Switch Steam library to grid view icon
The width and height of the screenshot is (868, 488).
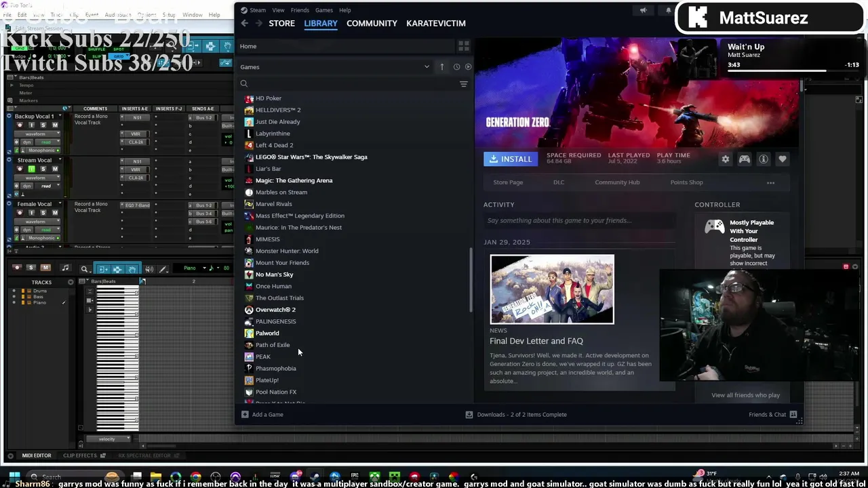click(x=464, y=46)
